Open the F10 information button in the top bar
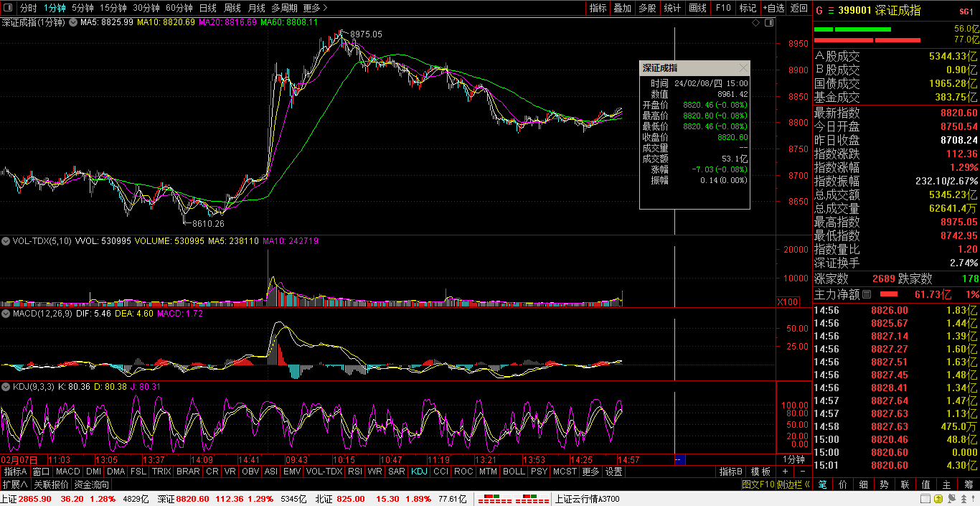980x506 pixels. [x=723, y=8]
